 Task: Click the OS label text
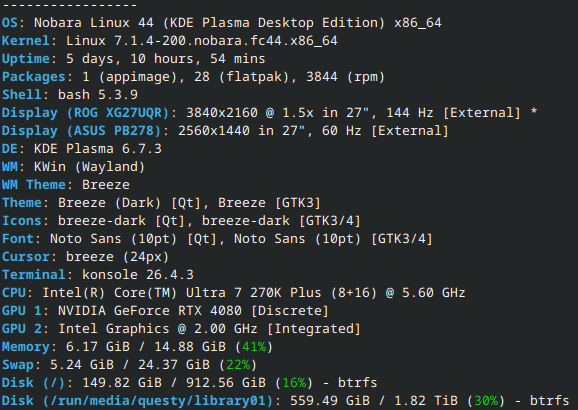10,22
